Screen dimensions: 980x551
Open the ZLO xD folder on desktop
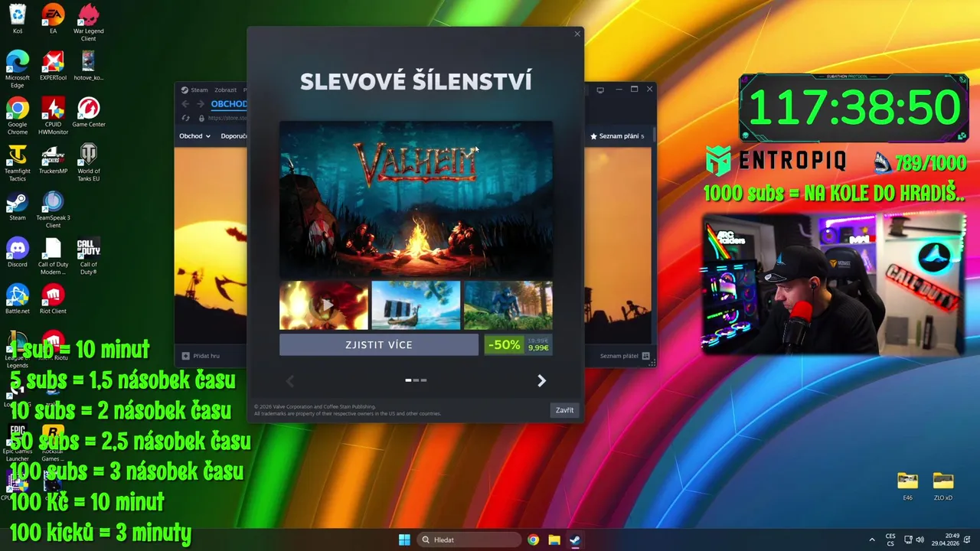pyautogui.click(x=942, y=486)
